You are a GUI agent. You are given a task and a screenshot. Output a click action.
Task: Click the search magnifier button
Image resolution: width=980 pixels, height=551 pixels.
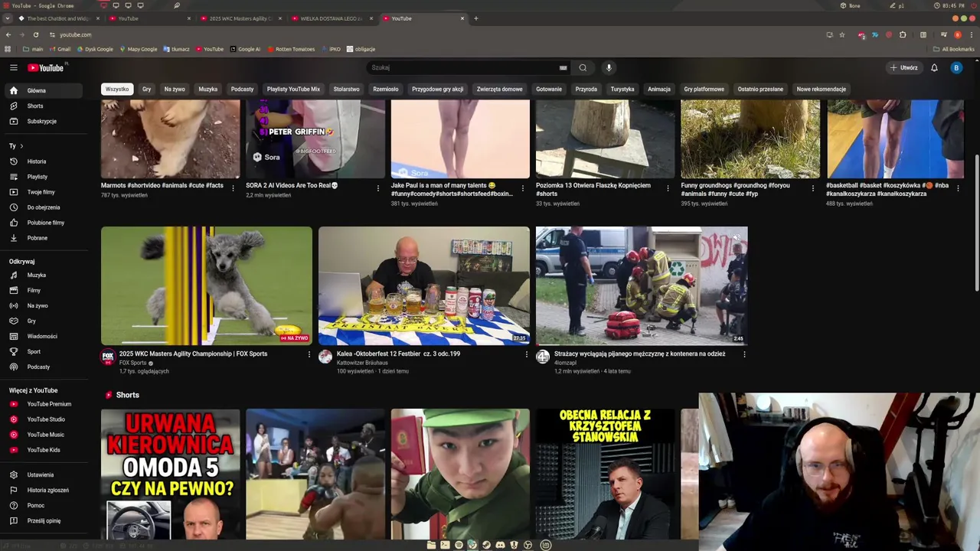coord(583,67)
